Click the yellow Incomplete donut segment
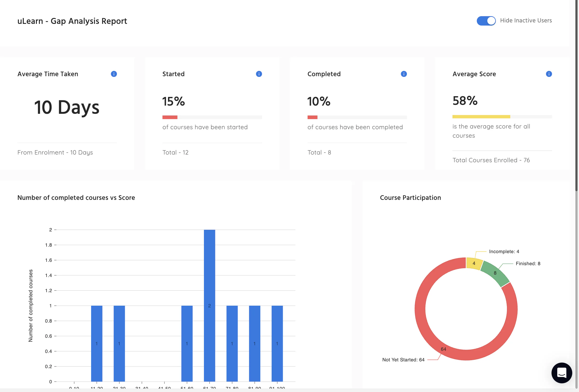This screenshot has height=392, width=579. [x=474, y=264]
